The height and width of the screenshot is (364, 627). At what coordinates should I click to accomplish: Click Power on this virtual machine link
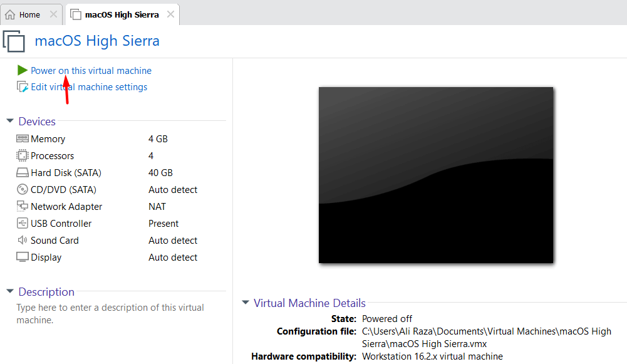(x=91, y=71)
